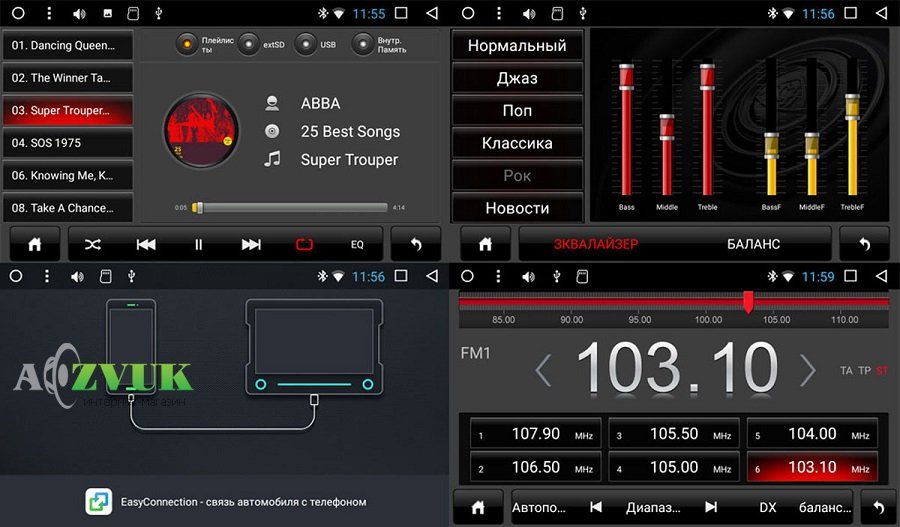Select Внутр. Память source radio button
This screenshot has height=527, width=900.
click(x=363, y=44)
